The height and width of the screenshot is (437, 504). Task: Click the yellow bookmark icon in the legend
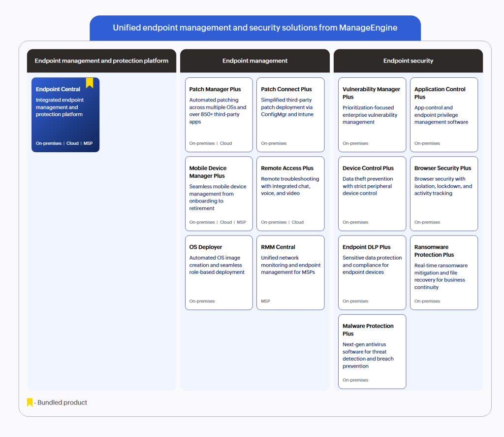tap(30, 402)
